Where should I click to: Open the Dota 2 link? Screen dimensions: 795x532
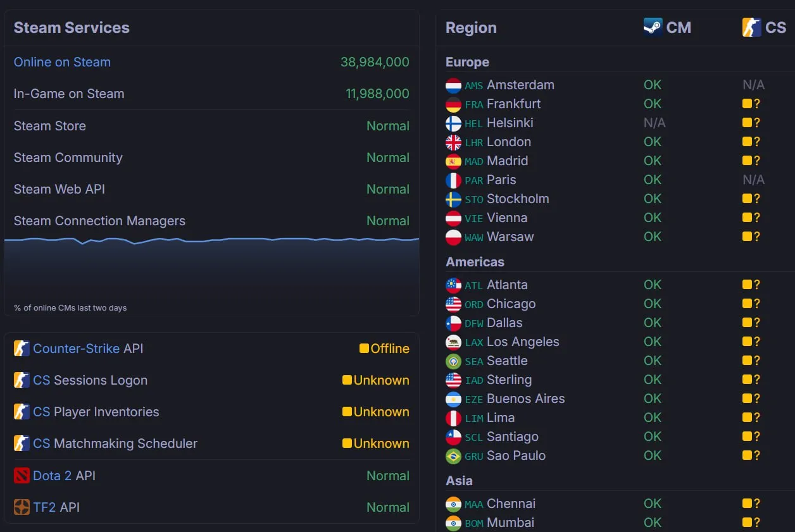(52, 476)
